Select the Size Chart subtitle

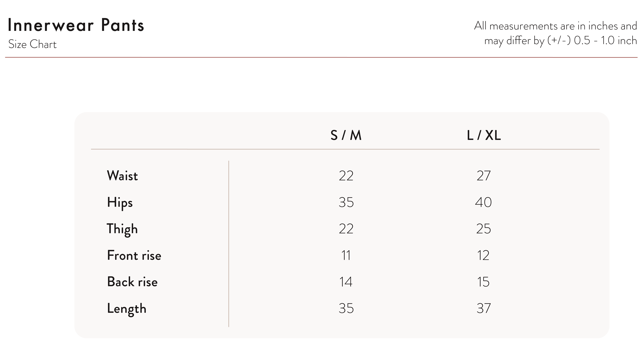tap(33, 44)
